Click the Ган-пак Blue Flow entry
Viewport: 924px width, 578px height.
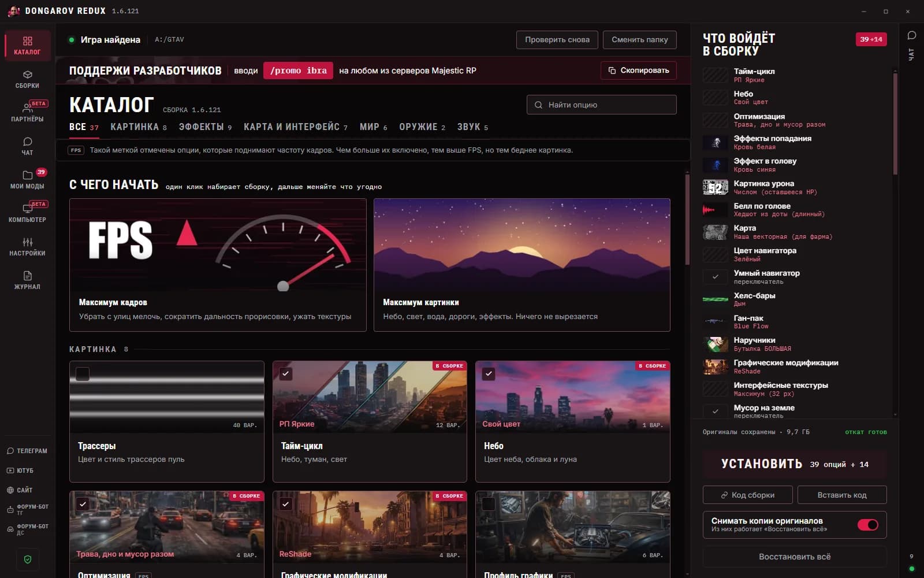[796, 322]
